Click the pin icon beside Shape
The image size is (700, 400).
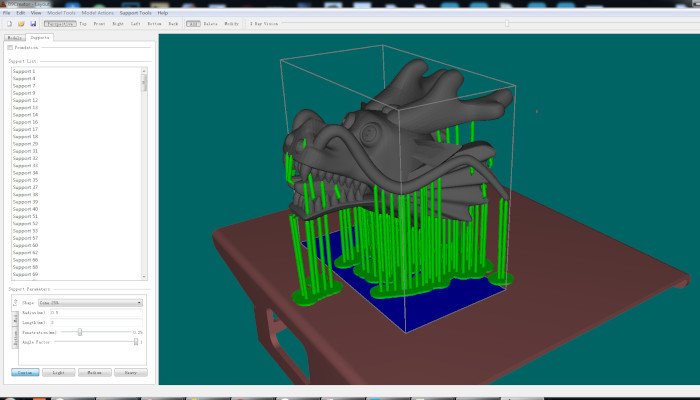pyautogui.click(x=15, y=303)
